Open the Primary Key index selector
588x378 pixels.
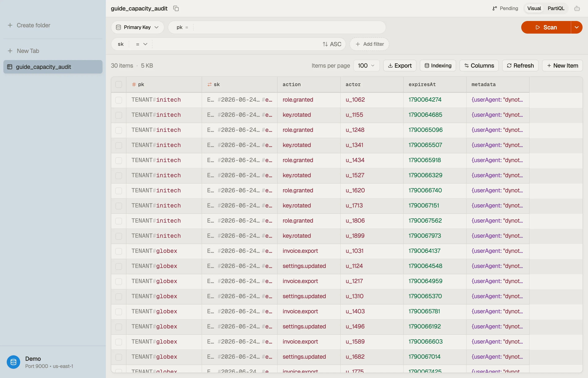click(x=137, y=27)
